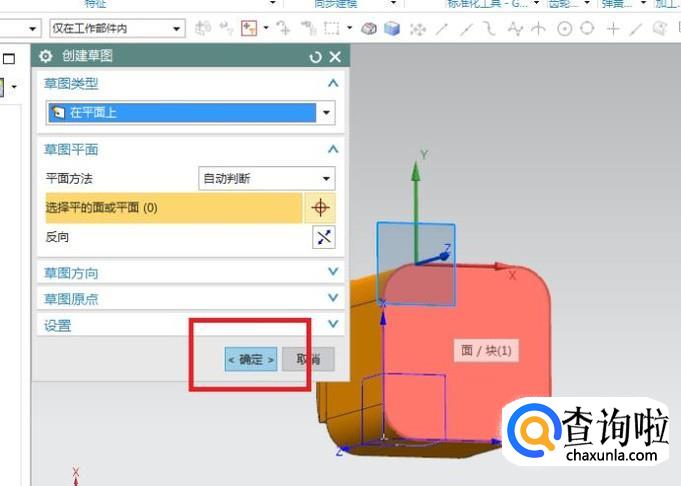Click the small dropdown arrow on left panel edge

[x=14, y=87]
